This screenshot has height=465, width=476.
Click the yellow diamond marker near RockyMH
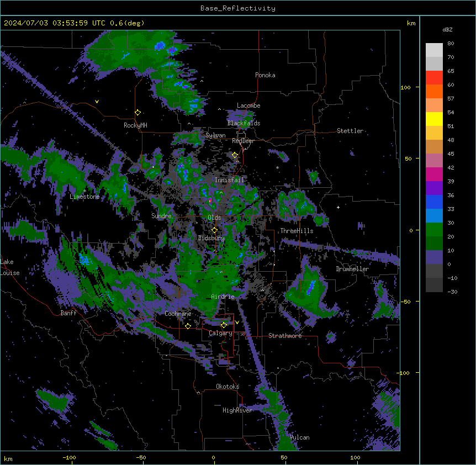pos(137,113)
